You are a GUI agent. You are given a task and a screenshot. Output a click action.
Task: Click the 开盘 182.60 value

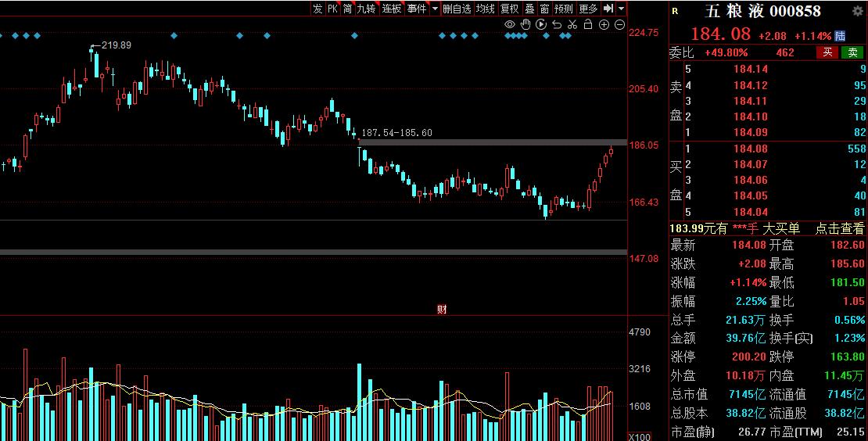[848, 245]
